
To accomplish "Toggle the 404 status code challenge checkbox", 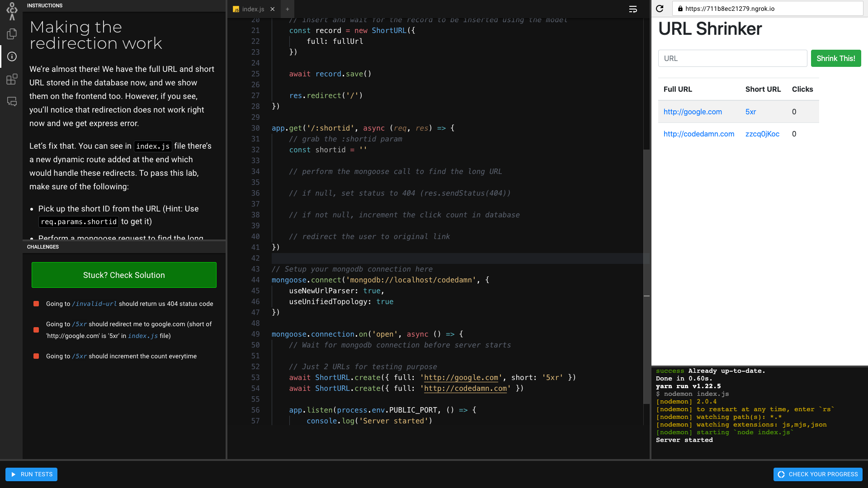I will click(36, 304).
